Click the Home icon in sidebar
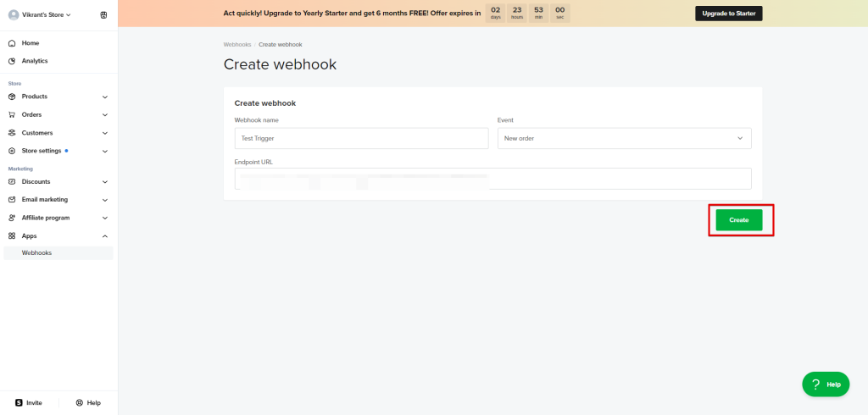 pos(12,43)
